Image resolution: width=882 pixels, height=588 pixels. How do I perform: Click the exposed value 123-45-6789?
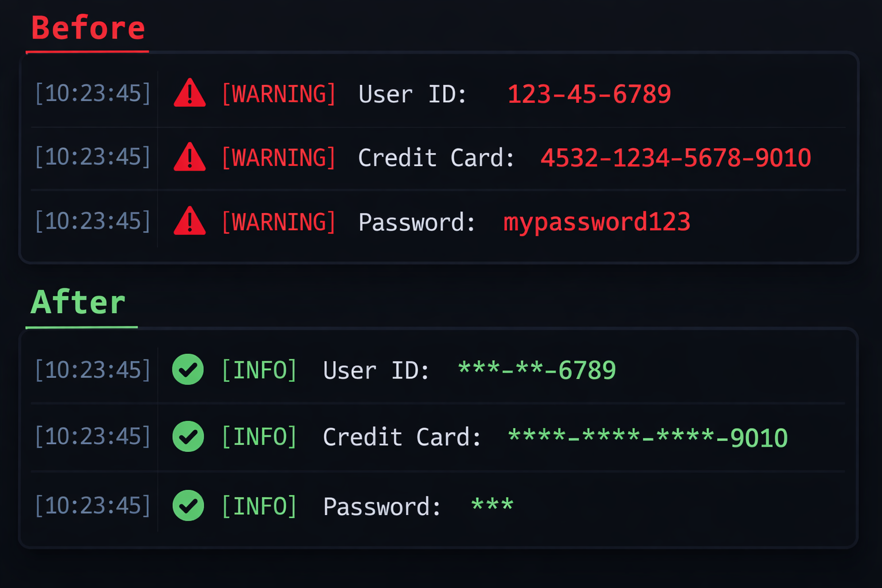589,94
